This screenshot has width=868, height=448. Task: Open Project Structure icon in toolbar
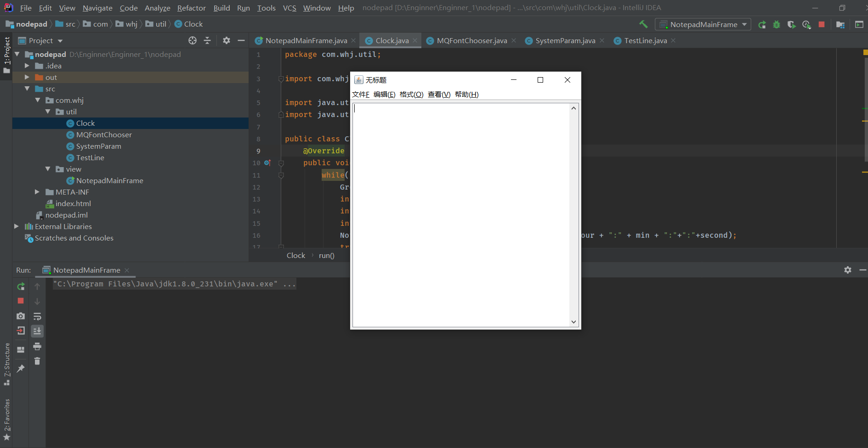coord(840,25)
